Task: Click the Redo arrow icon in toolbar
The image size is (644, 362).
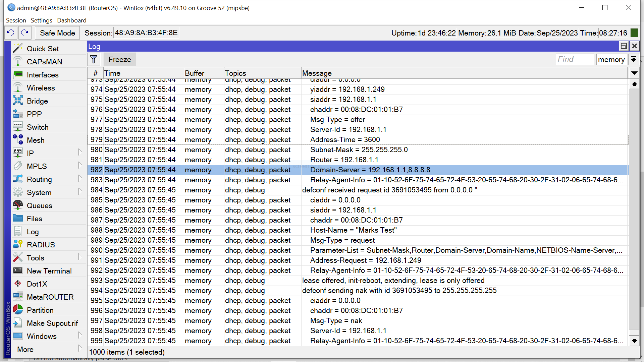Action: tap(25, 33)
